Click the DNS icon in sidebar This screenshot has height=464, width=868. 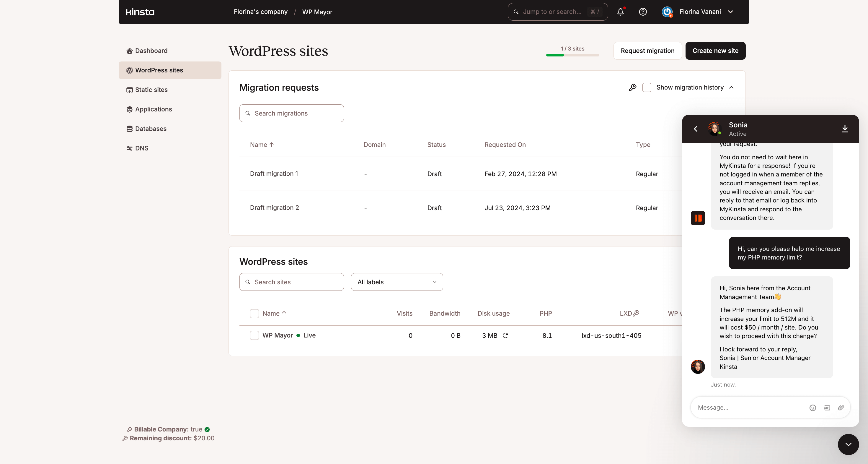(129, 148)
